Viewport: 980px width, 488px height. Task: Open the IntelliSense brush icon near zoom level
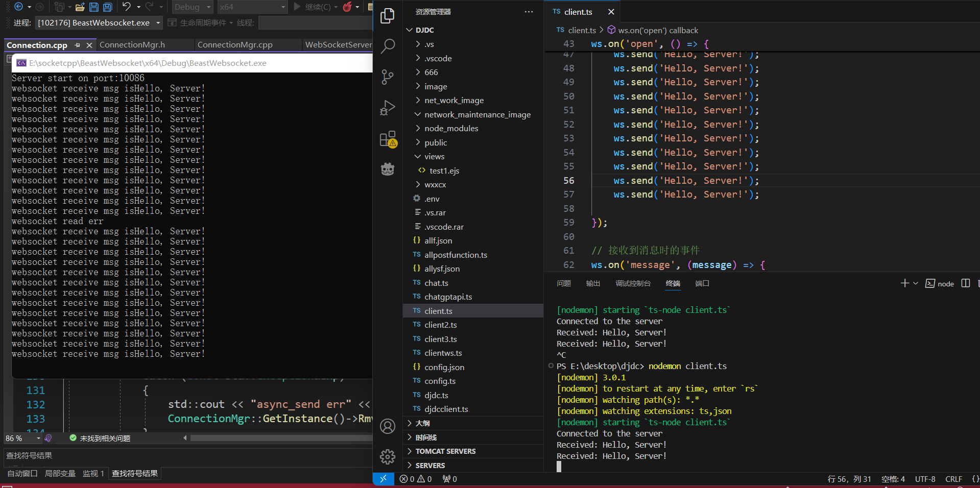49,438
